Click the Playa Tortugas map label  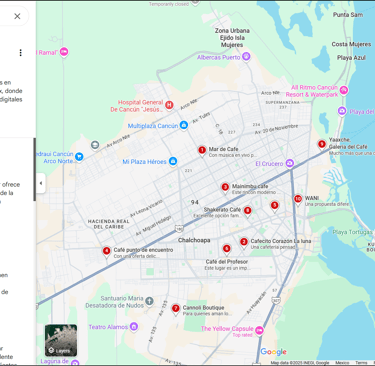[352, 232]
